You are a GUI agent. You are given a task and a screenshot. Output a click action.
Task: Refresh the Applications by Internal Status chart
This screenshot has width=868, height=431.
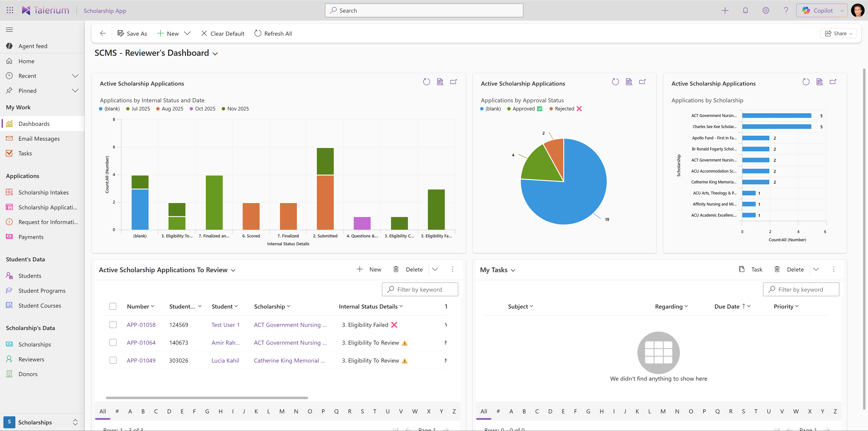click(427, 82)
